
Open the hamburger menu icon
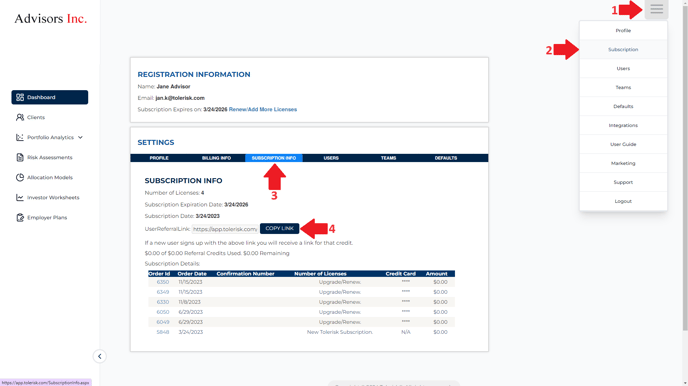coord(656,9)
